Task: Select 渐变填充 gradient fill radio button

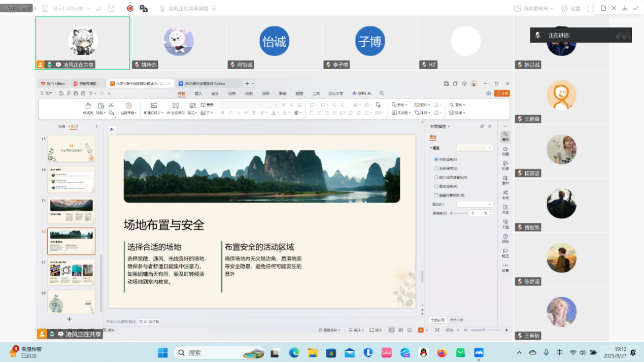Action: (436, 169)
